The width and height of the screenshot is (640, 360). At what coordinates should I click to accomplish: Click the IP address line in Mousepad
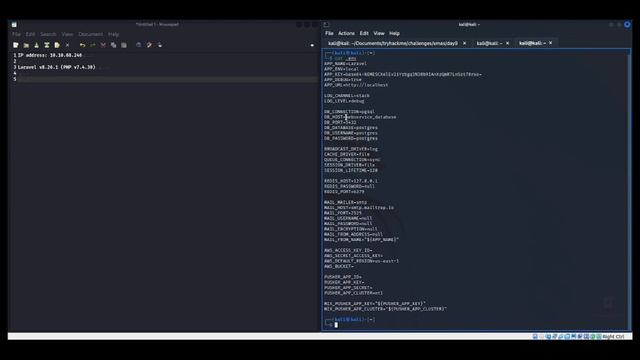pyautogui.click(x=50, y=55)
